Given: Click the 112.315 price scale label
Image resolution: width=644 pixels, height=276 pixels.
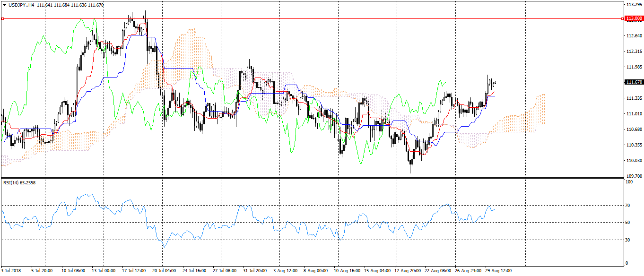Looking at the screenshot, I should (633, 52).
